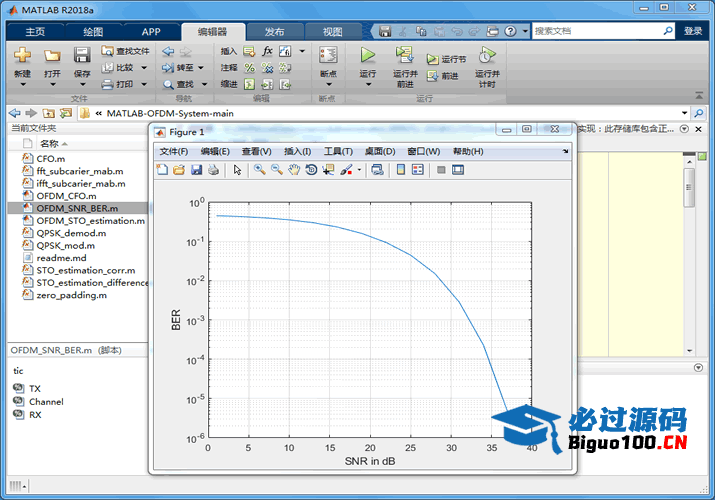
Task: Open Figure 1 Tools menu 工具(T)
Action: tap(338, 151)
